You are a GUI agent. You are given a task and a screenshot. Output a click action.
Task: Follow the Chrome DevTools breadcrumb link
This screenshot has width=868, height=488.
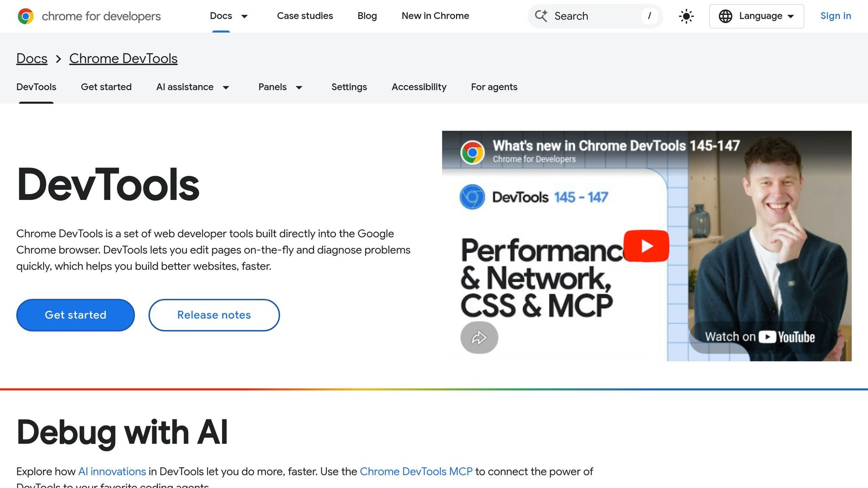coord(123,58)
